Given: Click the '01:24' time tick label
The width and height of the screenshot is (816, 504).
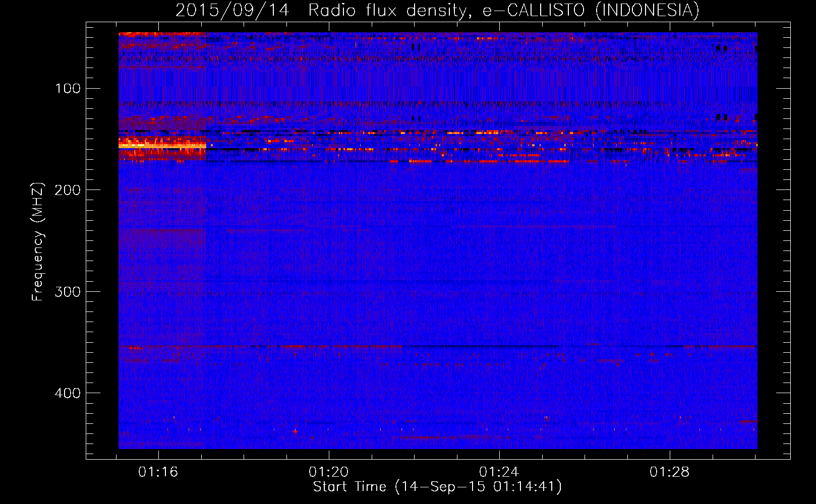Looking at the screenshot, I should point(499,472).
